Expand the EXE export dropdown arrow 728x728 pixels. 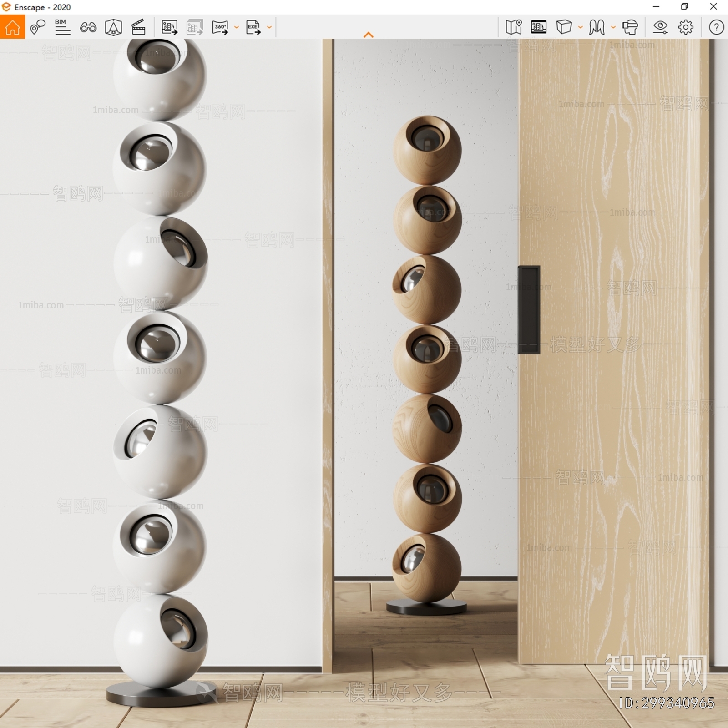point(269,27)
